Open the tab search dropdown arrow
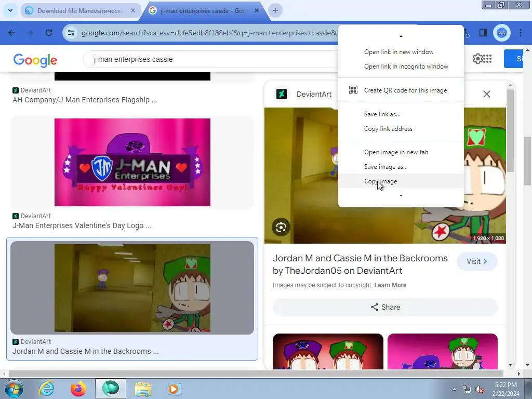The width and height of the screenshot is (532, 399). click(10, 10)
